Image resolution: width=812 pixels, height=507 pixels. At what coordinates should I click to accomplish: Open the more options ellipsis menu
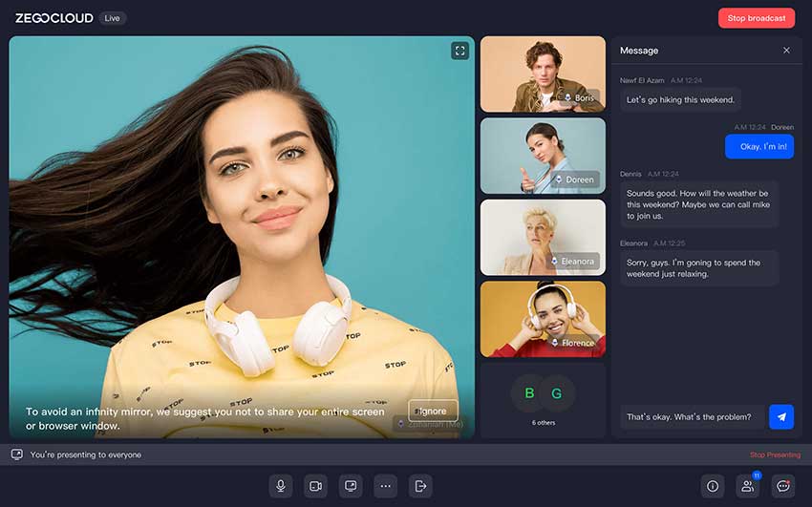[385, 486]
